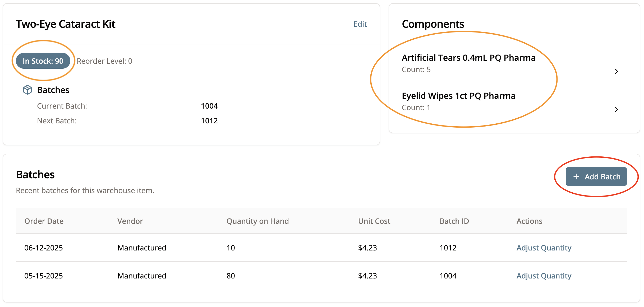Click the Batches box icon
The width and height of the screenshot is (644, 307).
[27, 90]
